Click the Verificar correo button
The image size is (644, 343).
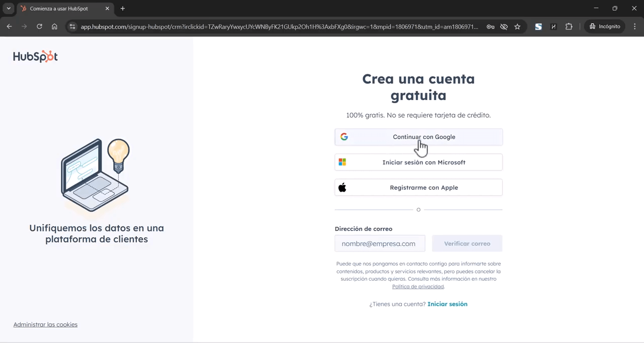coord(467,243)
